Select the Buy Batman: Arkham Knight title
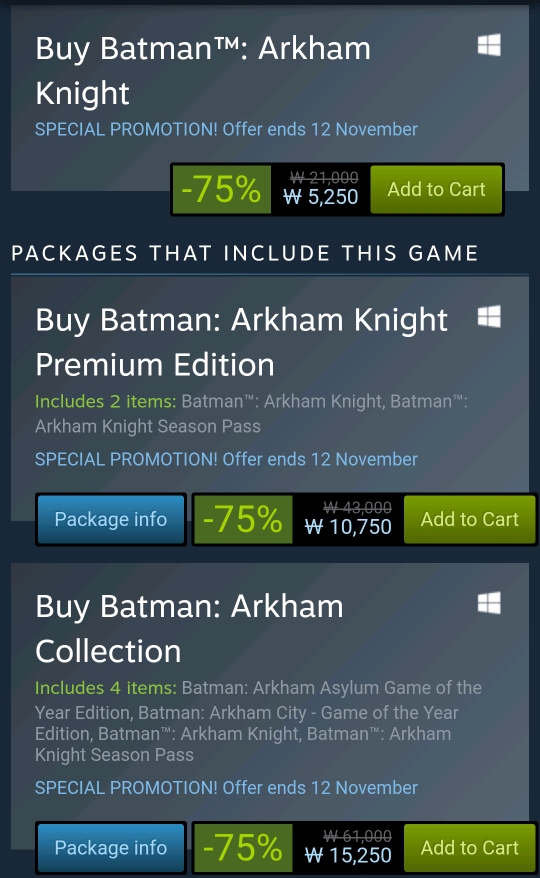Viewport: 540px width, 878px height. click(x=203, y=71)
